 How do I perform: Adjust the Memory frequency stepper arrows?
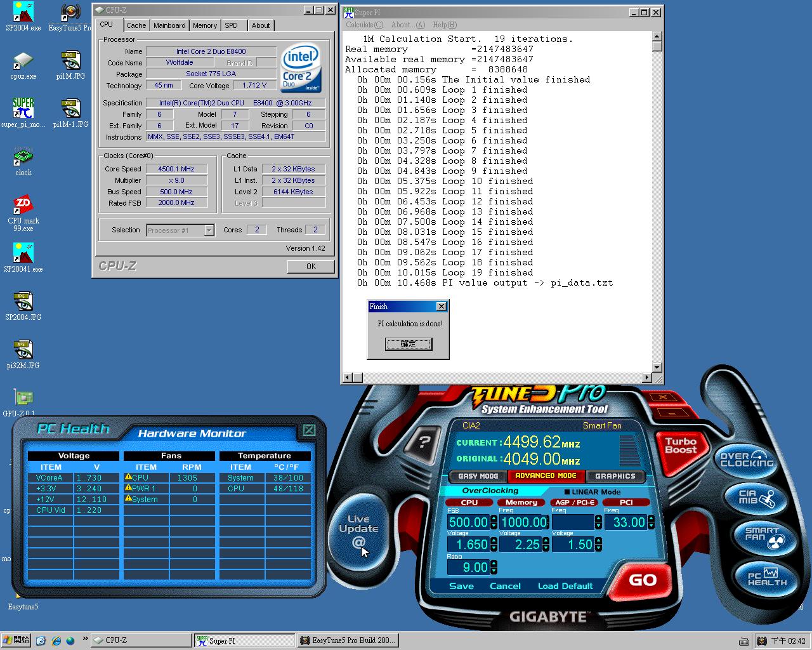pyautogui.click(x=546, y=522)
